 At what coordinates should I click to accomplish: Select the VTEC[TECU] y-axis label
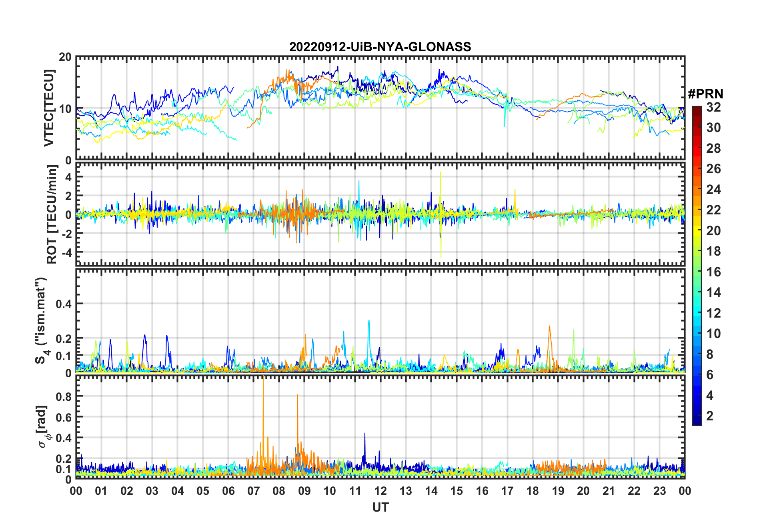[x=49, y=108]
